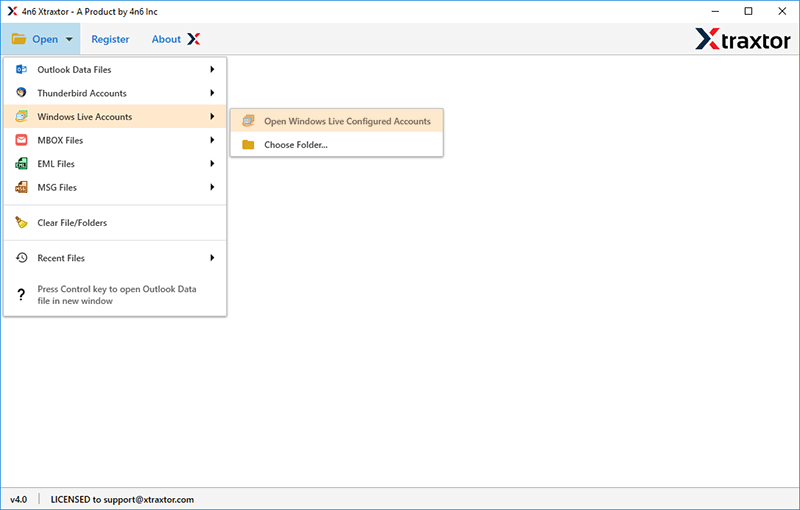The width and height of the screenshot is (800, 510).
Task: Select Open Windows Live Configured Accounts
Action: point(337,121)
